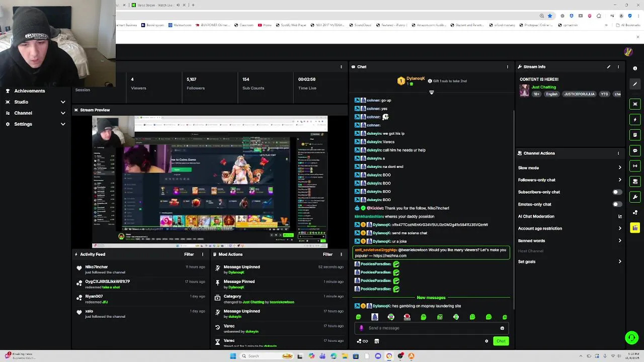Expand the Channel sidebar menu
Viewport: 644px width, 362px height.
[35, 113]
